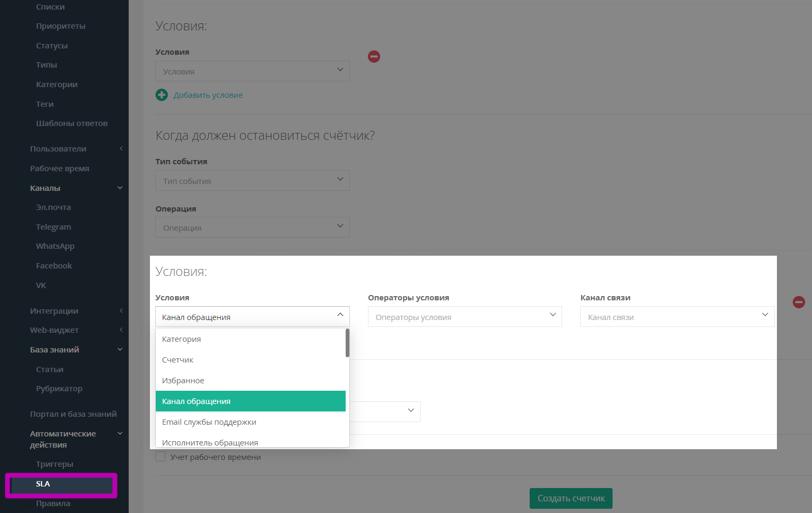812x513 pixels.
Task: Remove the Канал связи condition row
Action: click(798, 302)
